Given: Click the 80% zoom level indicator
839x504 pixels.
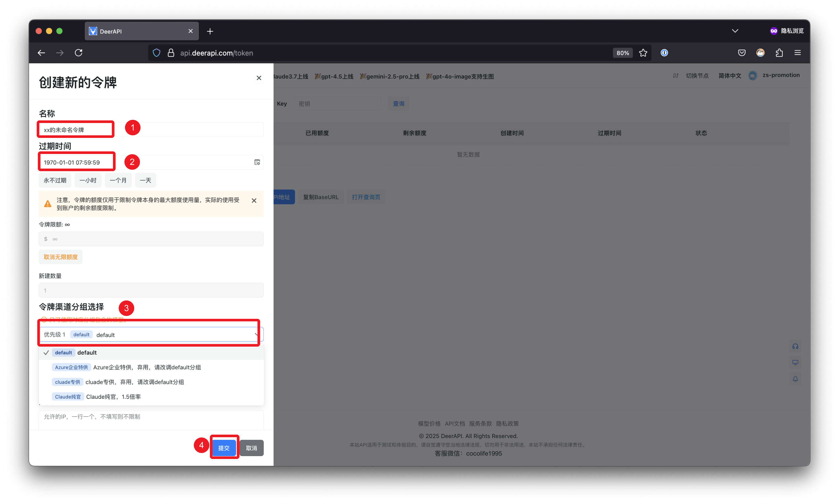Looking at the screenshot, I should 622,53.
